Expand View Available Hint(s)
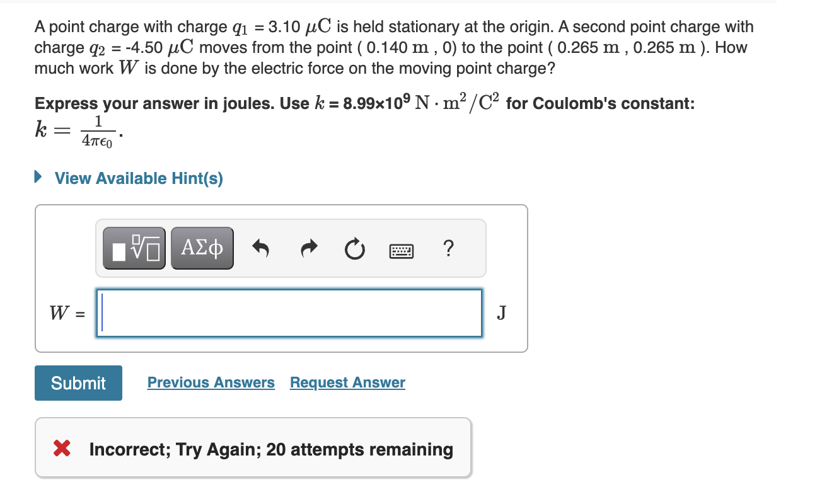This screenshot has height=504, width=822. coord(137,178)
